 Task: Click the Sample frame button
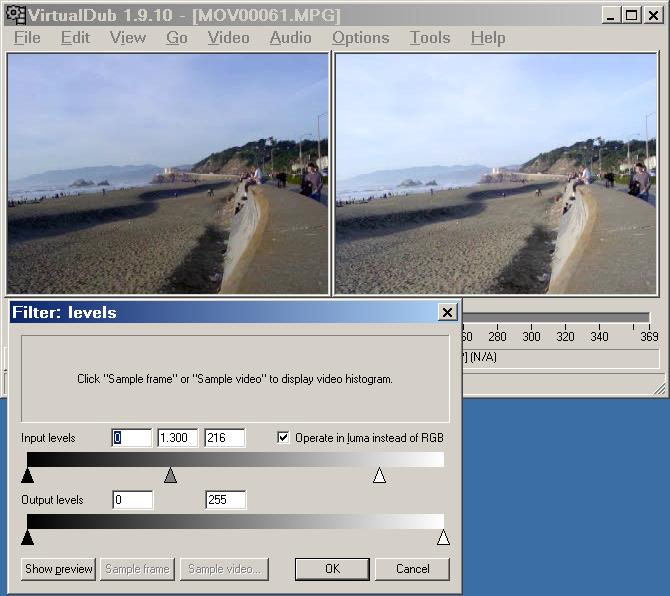(x=137, y=569)
